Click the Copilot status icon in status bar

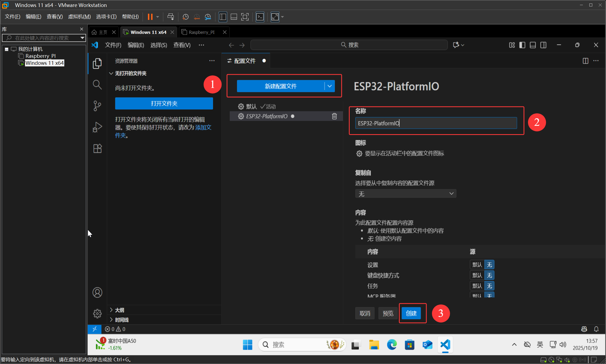point(584,329)
